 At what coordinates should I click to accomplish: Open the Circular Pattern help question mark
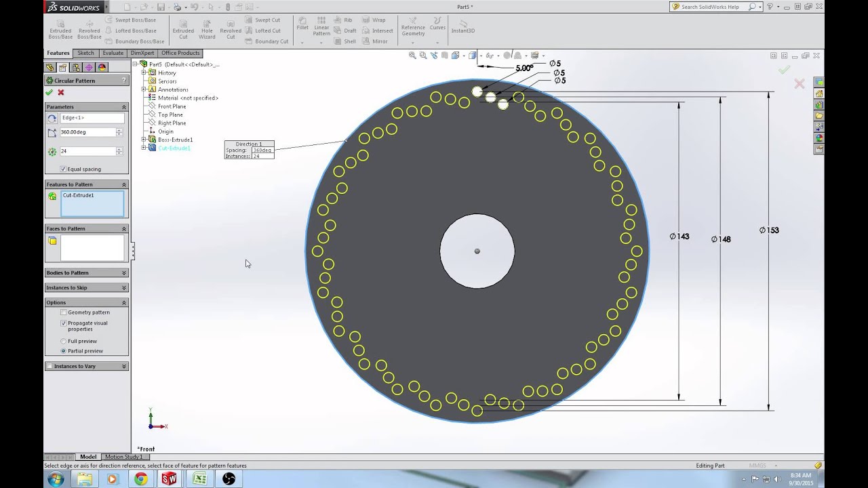(123, 81)
